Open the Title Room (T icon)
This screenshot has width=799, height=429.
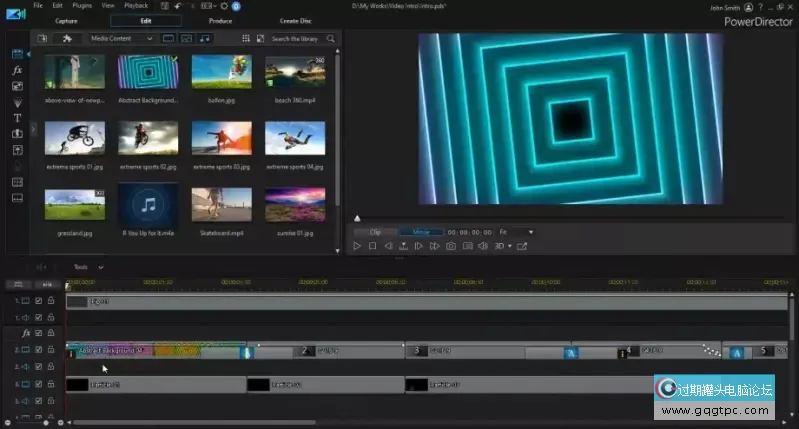[x=17, y=118]
